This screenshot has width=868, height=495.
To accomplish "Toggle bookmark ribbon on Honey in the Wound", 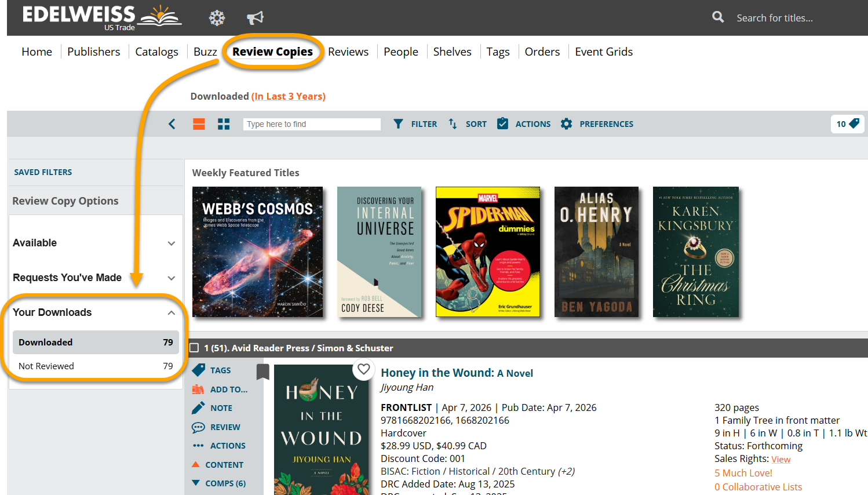I will [x=263, y=371].
